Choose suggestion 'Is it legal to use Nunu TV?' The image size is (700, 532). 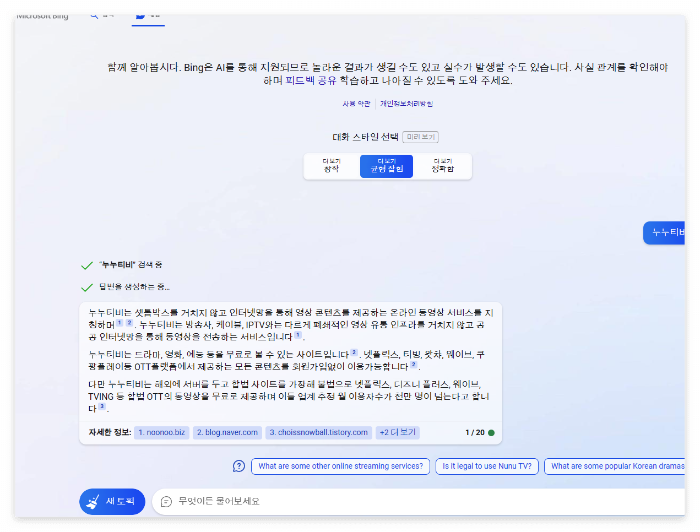pyautogui.click(x=487, y=466)
